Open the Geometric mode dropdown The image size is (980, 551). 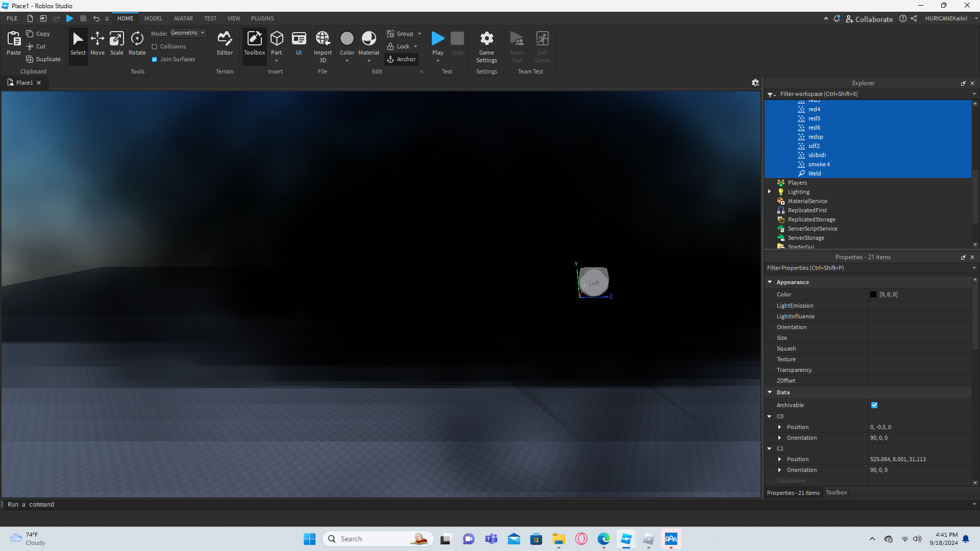(x=188, y=33)
